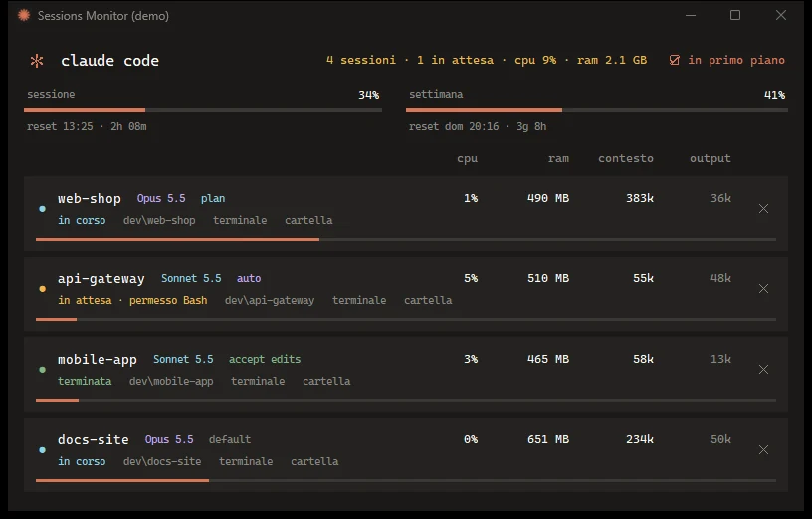The width and height of the screenshot is (812, 519).
Task: Maximize the Sessions Monitor window
Action: point(735,16)
